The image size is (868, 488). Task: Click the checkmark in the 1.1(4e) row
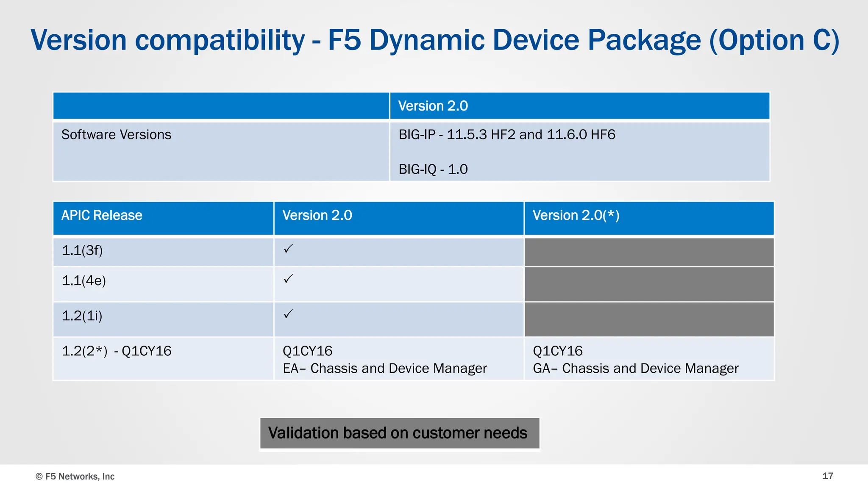[288, 279]
